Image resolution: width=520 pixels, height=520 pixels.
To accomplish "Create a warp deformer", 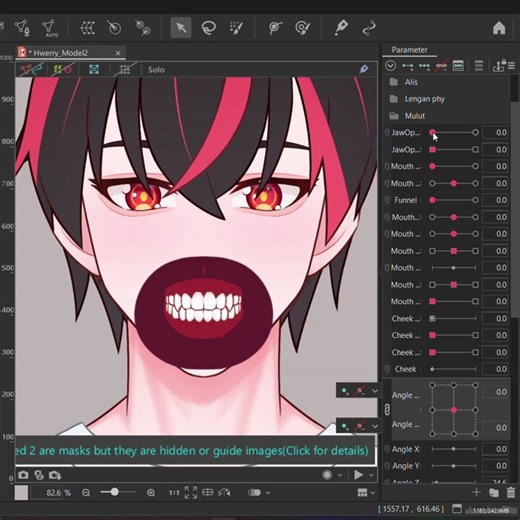I will point(88,28).
